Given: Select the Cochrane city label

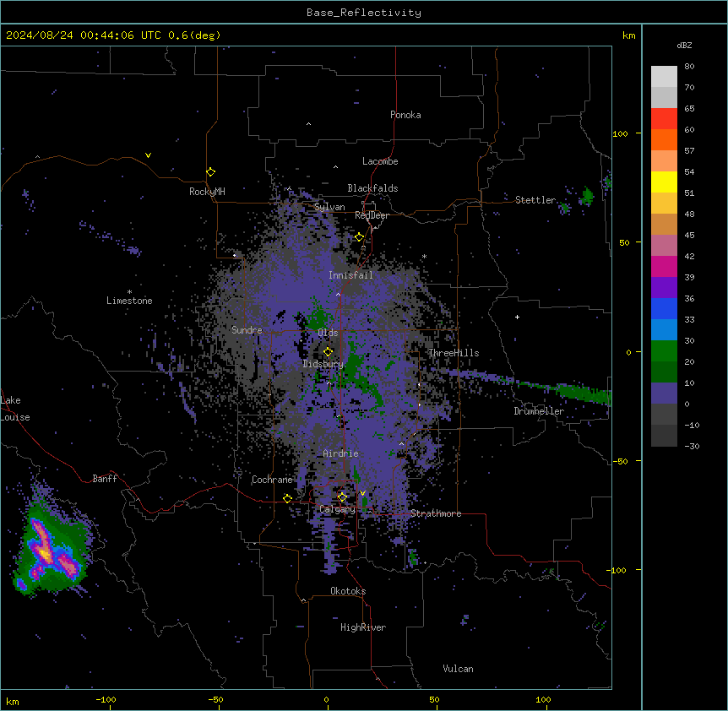Looking at the screenshot, I should pyautogui.click(x=272, y=480).
